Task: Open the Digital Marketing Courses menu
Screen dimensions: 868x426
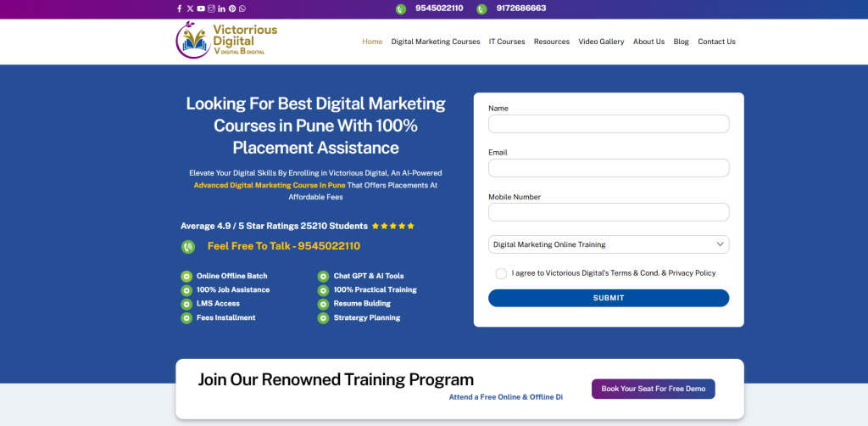Action: 435,42
